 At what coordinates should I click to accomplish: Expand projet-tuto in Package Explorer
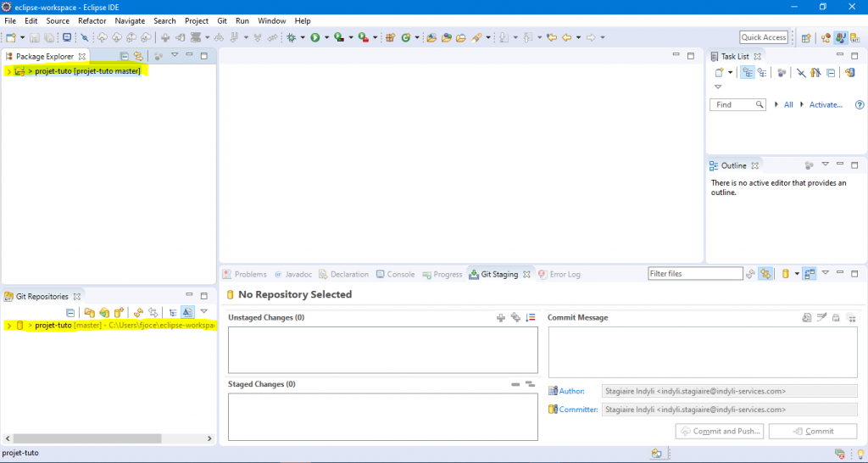coord(8,71)
